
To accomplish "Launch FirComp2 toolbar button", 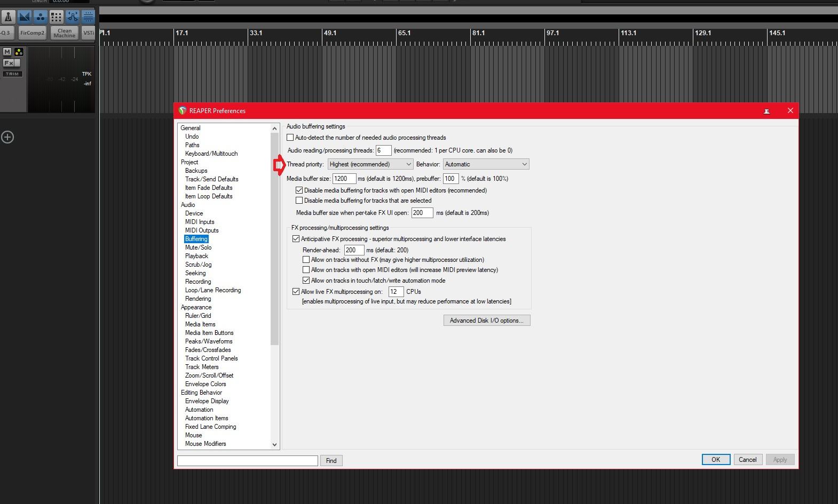I will 33,33.
